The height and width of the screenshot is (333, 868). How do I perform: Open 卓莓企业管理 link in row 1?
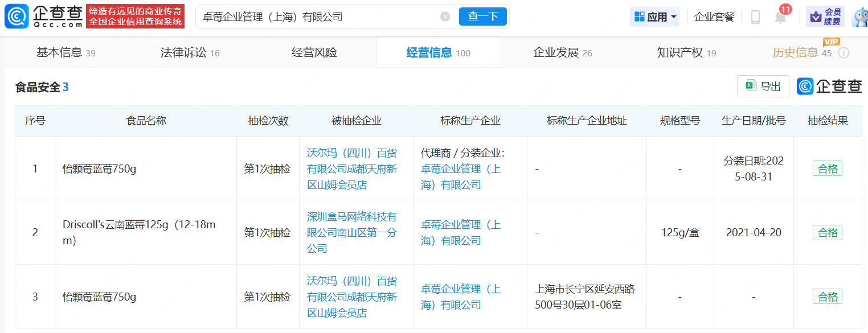460,176
